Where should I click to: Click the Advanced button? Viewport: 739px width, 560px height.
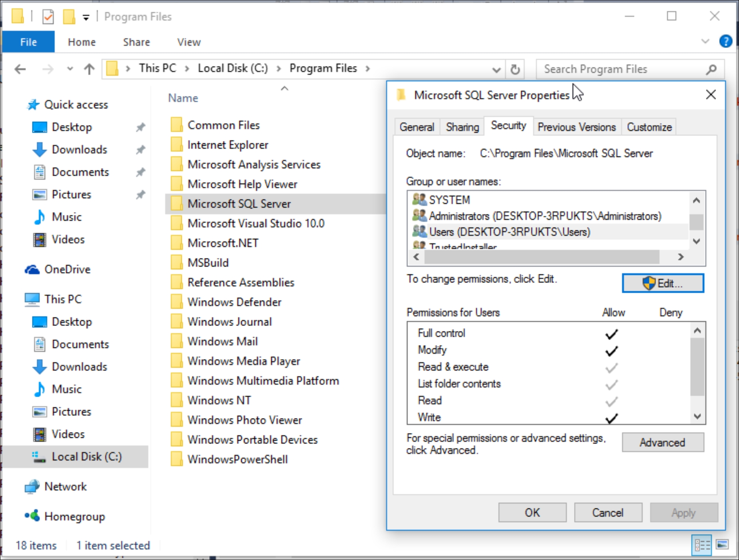point(663,443)
